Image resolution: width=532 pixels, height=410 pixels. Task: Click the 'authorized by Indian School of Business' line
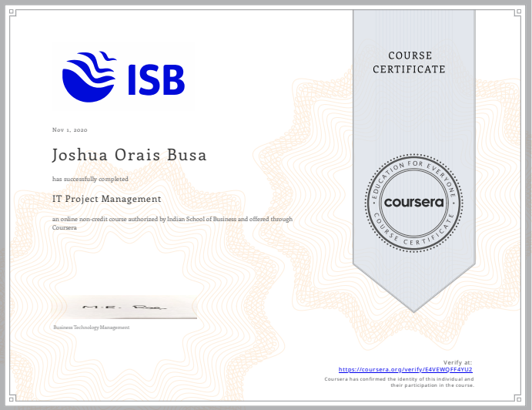click(172, 223)
